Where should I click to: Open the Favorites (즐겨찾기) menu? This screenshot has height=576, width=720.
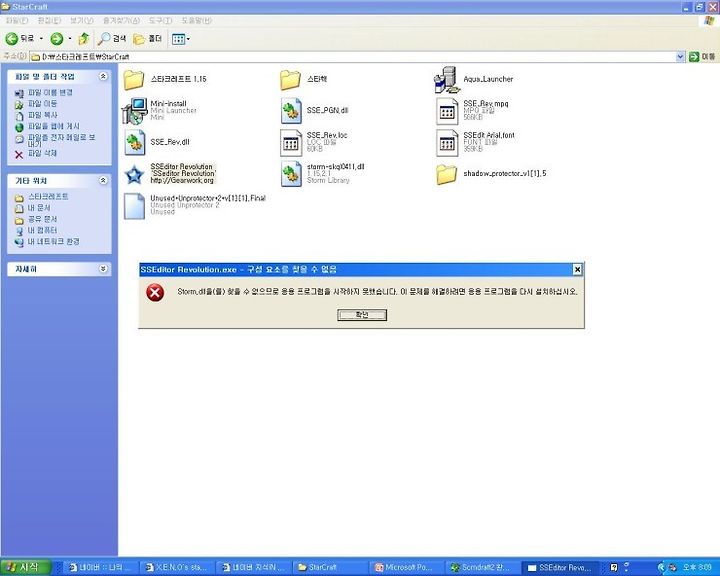pos(121,21)
